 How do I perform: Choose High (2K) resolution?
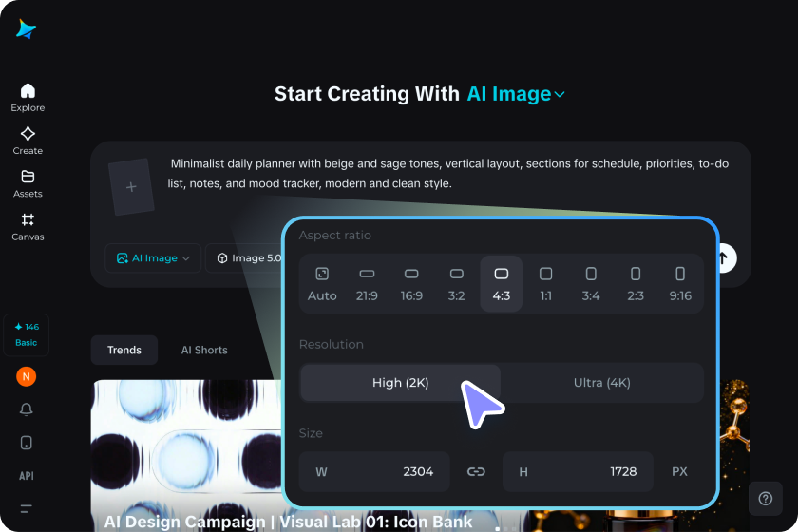(x=401, y=383)
